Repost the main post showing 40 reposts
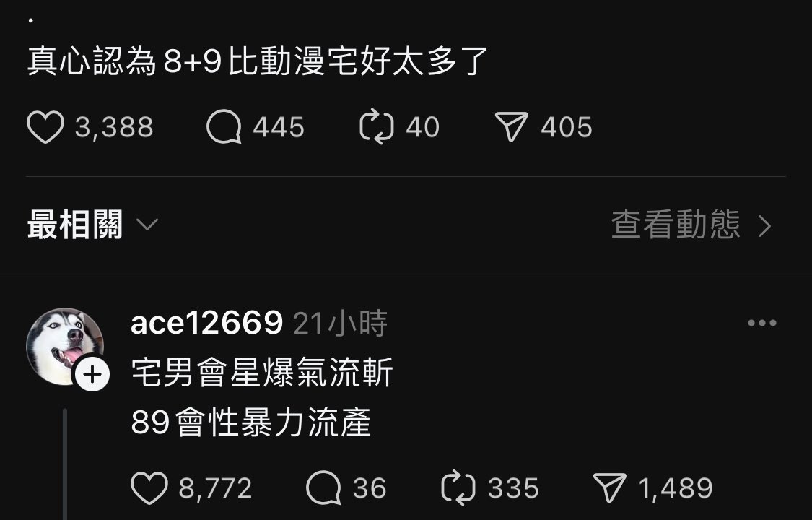 (x=377, y=127)
